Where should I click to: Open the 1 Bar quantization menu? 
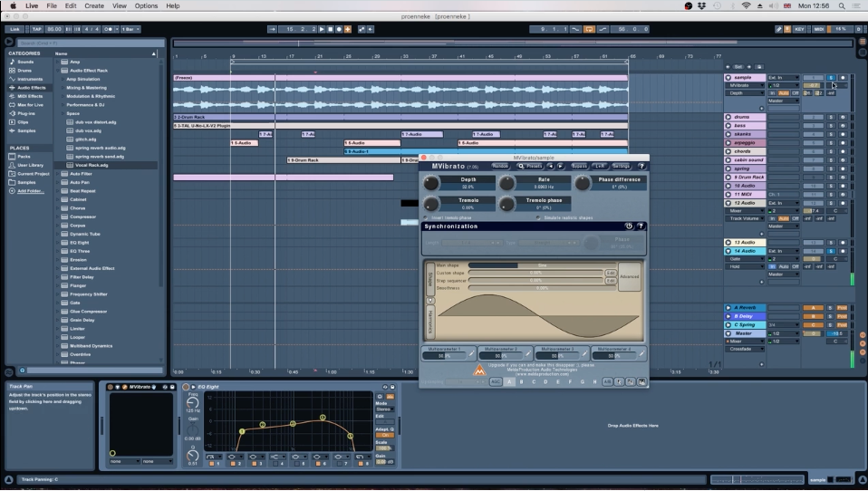[x=130, y=29]
